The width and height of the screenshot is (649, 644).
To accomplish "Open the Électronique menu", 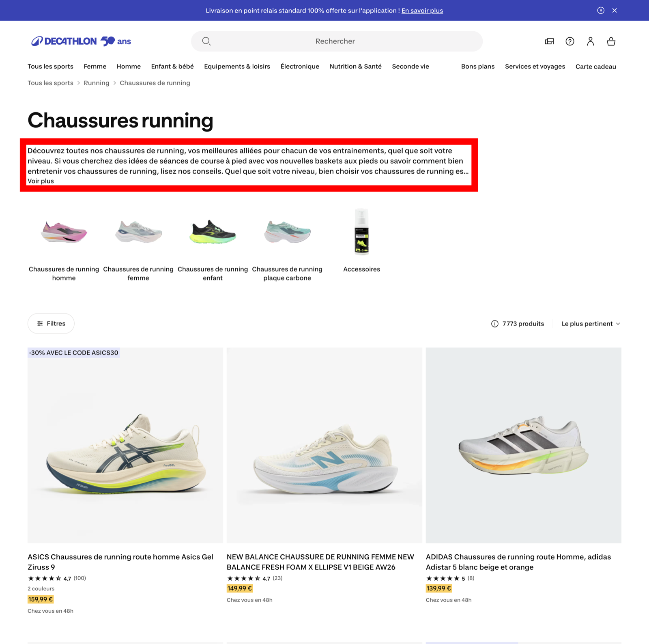I will pyautogui.click(x=300, y=67).
